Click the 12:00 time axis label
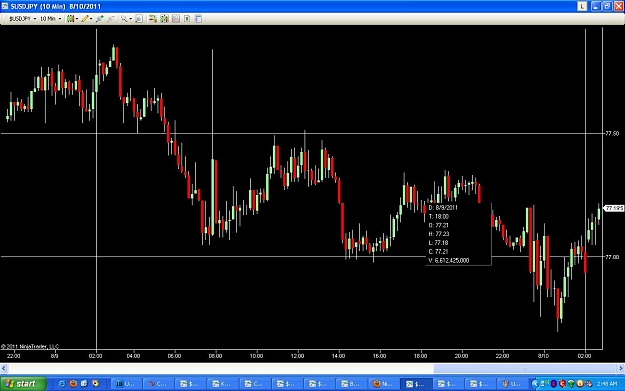This screenshot has height=391, width=625. click(x=297, y=356)
